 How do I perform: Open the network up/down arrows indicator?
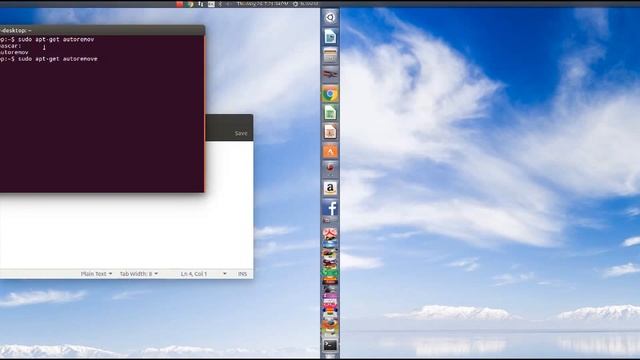coord(200,4)
